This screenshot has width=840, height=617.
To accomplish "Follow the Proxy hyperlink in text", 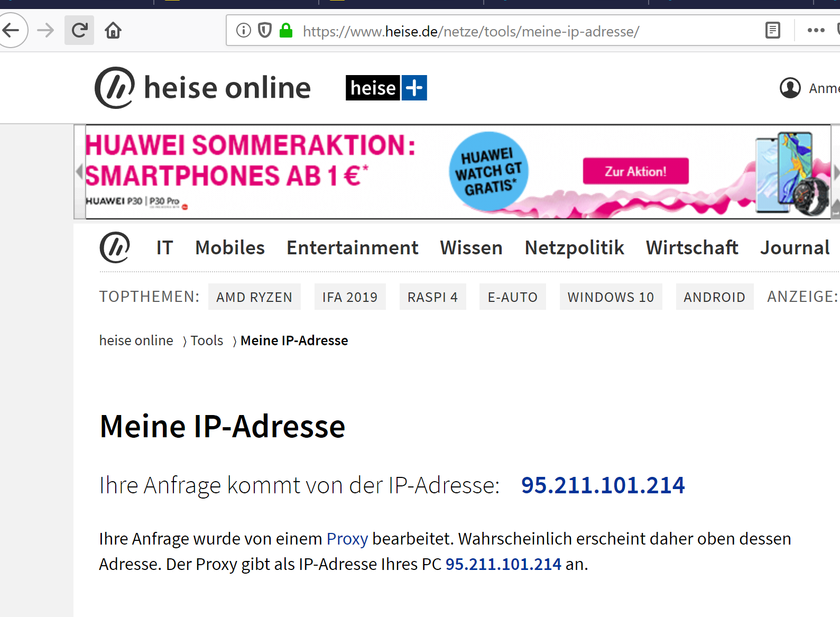I will [x=347, y=539].
